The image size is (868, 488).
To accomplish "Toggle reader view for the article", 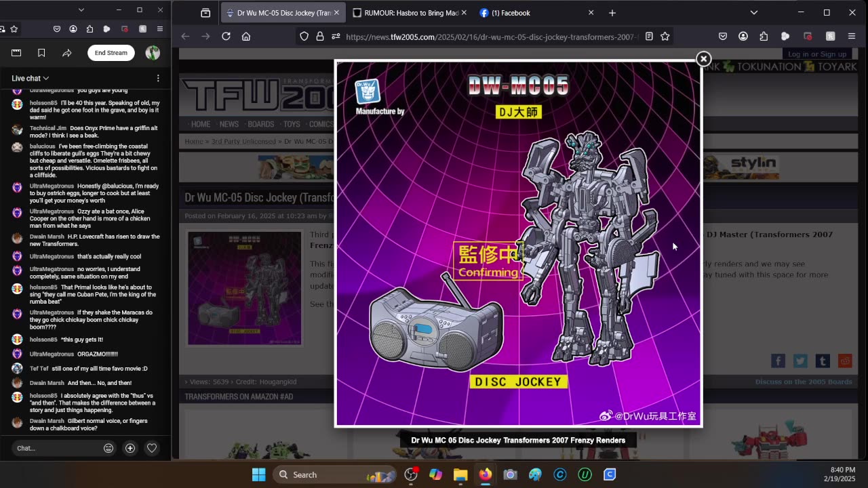I will [x=649, y=37].
